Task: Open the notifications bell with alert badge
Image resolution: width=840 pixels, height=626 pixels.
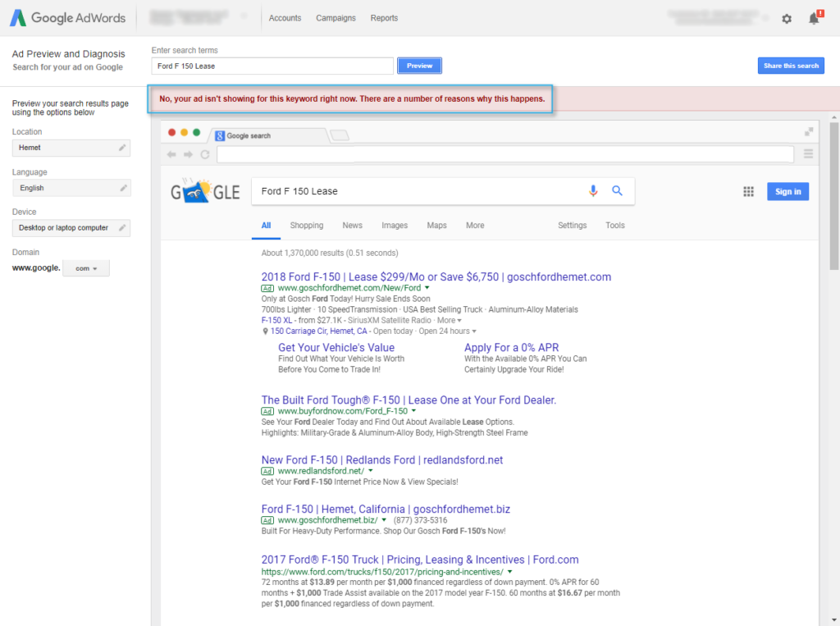Action: (813, 18)
